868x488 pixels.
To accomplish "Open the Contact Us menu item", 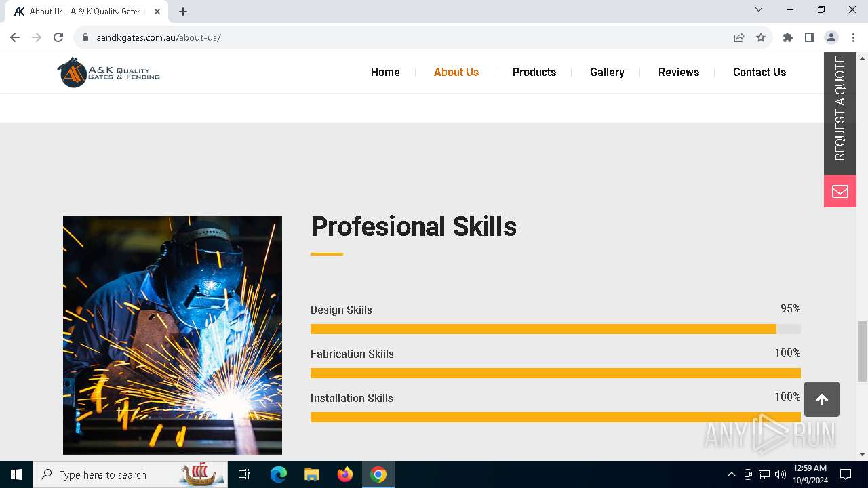I will coord(759,72).
